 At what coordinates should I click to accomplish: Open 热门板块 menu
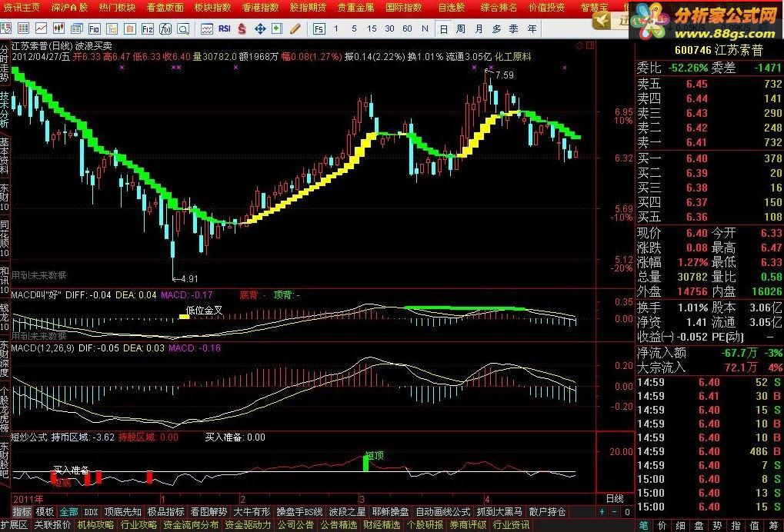(x=117, y=8)
